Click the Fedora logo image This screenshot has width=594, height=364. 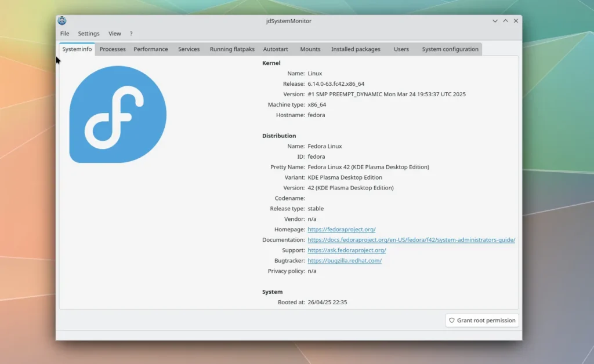118,114
